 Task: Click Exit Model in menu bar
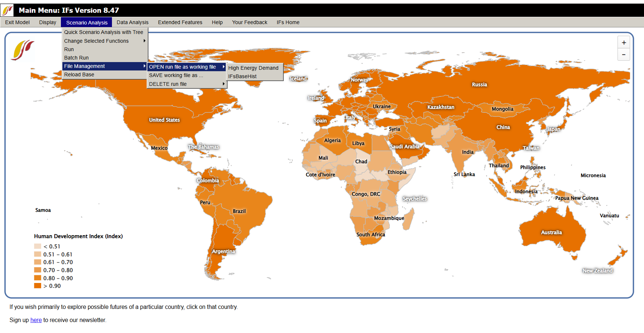(17, 22)
